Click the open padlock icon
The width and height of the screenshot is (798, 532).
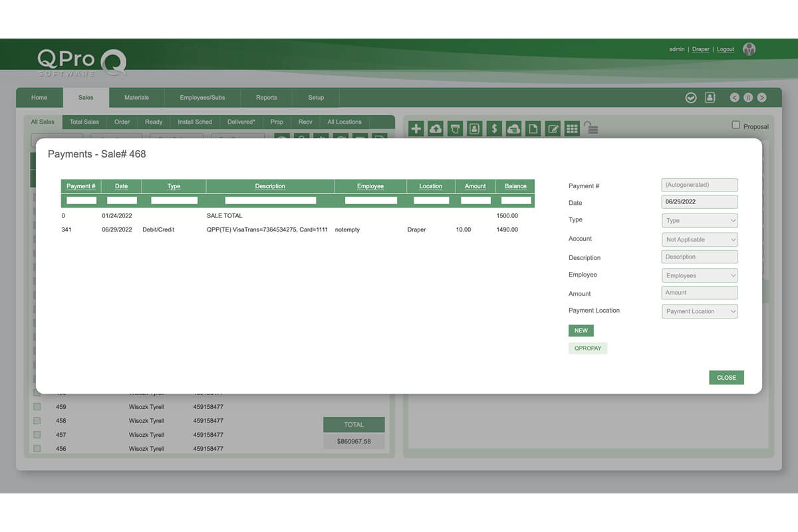[591, 128]
